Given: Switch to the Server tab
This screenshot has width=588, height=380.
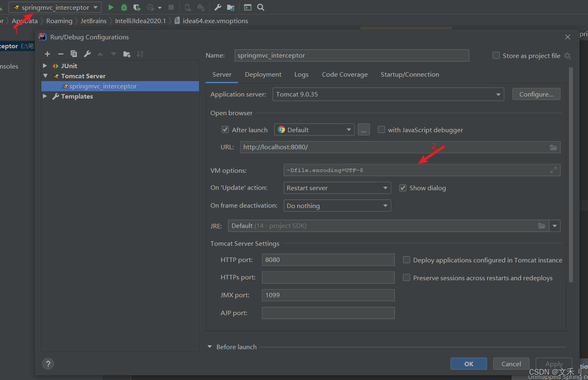Looking at the screenshot, I should 222,75.
